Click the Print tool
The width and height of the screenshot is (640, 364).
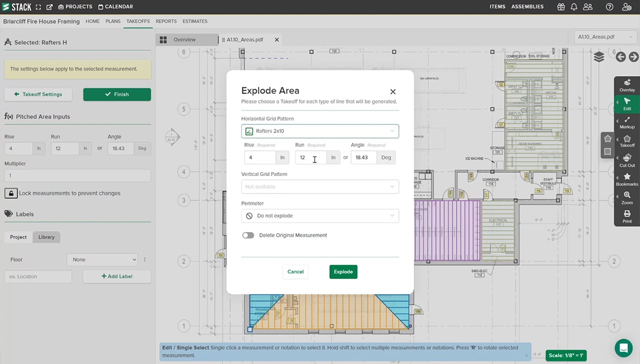(627, 216)
